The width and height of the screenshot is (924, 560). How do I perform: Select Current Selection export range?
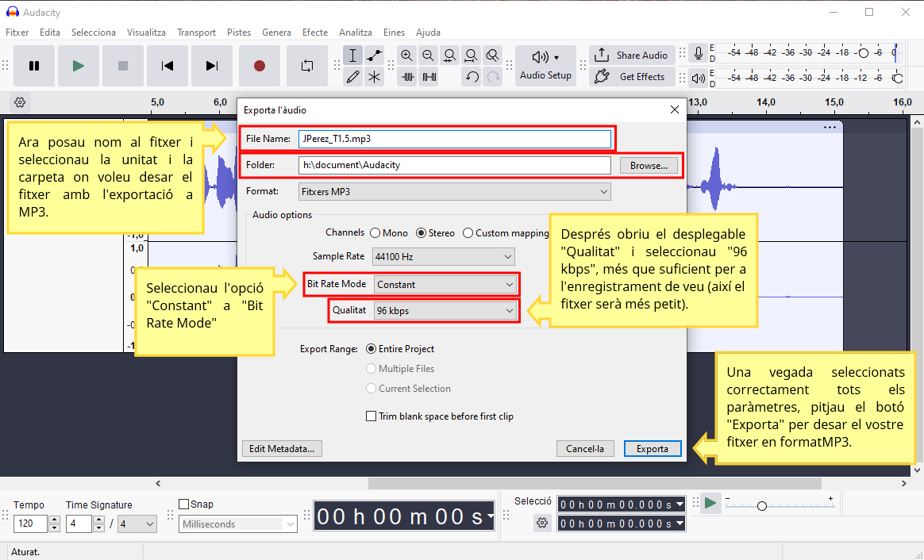pyautogui.click(x=372, y=389)
